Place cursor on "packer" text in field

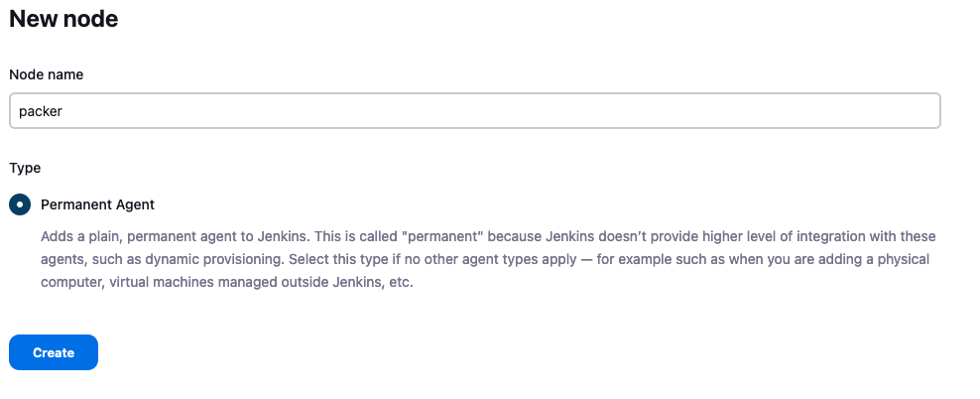(x=41, y=111)
